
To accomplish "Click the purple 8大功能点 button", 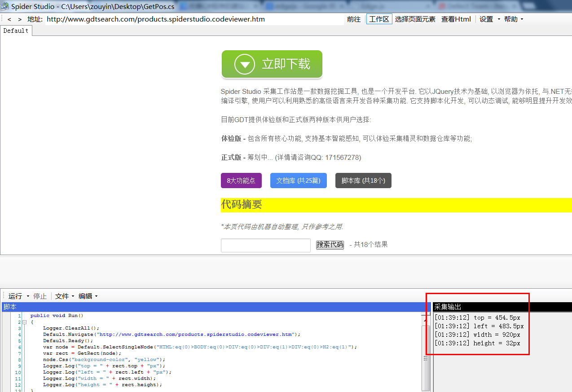I will click(241, 181).
